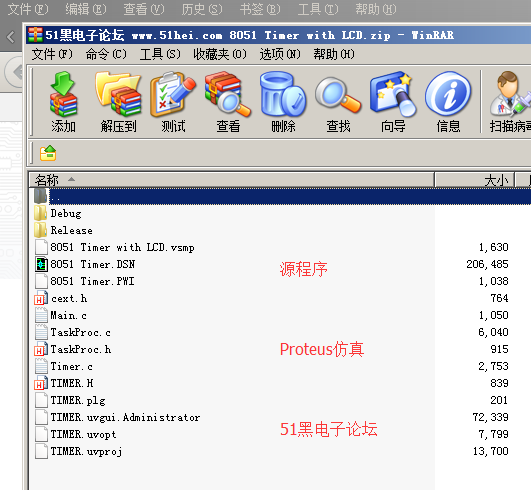Image resolution: width=531 pixels, height=490 pixels.
Task: Open the 收藏夹(O) menu
Action: pyautogui.click(x=220, y=54)
